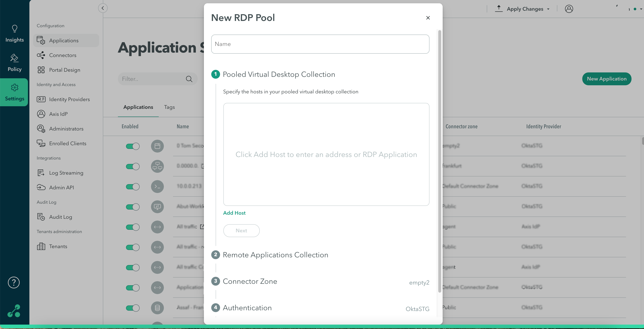This screenshot has height=329, width=644.
Task: Open Log Streaming from the sidebar
Action: [66, 173]
